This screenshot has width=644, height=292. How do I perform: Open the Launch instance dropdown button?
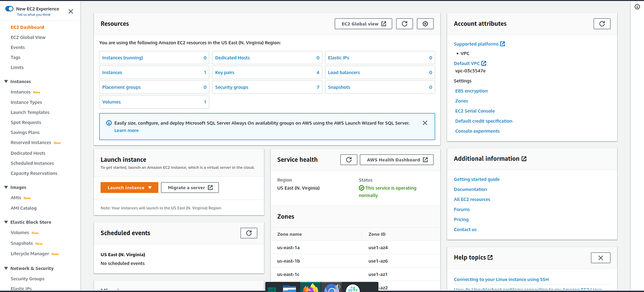tap(129, 188)
